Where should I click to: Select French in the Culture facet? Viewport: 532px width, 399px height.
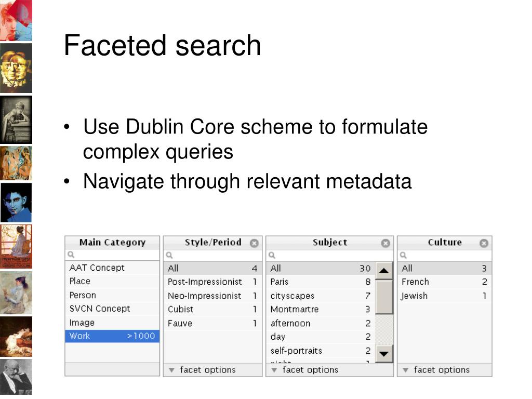[445, 282]
